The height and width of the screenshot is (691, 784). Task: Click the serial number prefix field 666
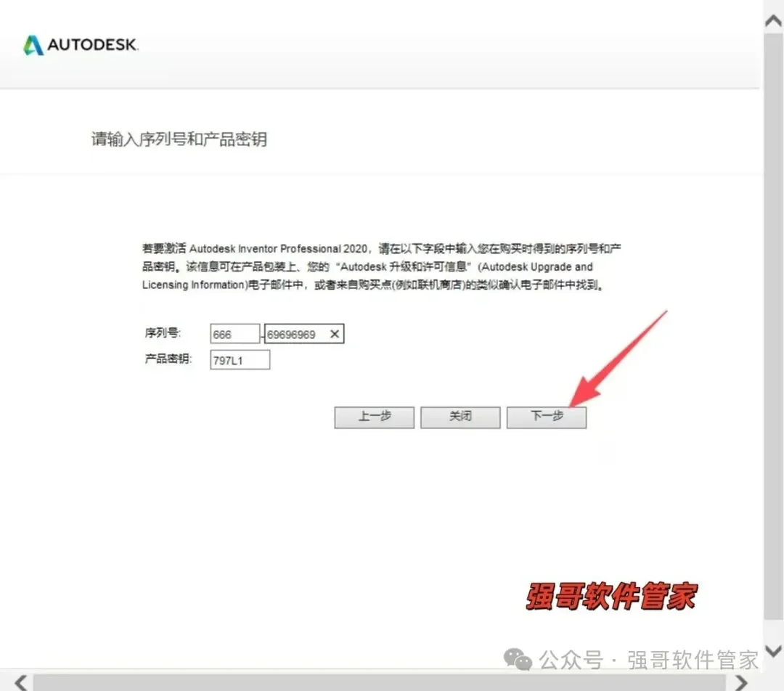pos(235,334)
